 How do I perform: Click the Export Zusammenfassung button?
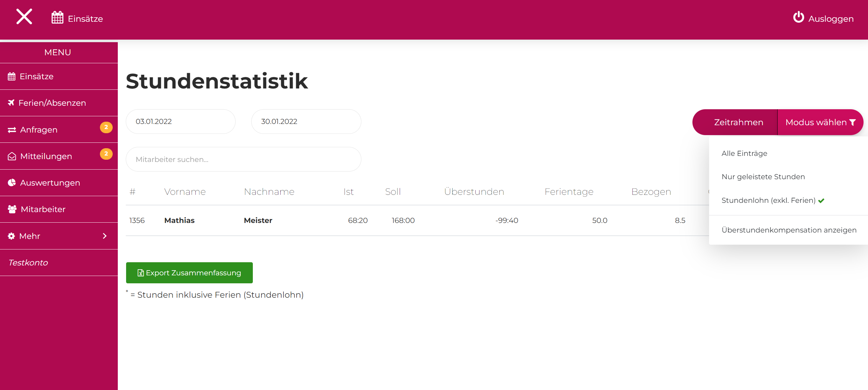[x=189, y=273]
